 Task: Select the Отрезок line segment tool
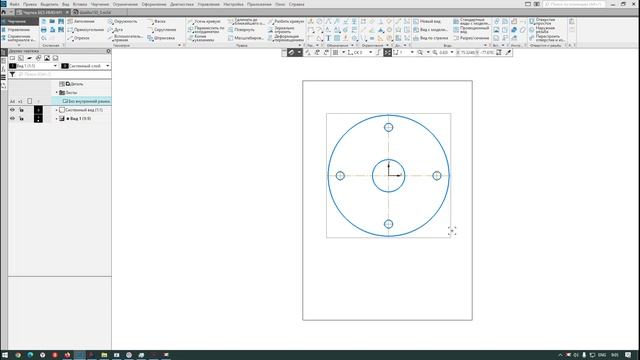coord(79,38)
